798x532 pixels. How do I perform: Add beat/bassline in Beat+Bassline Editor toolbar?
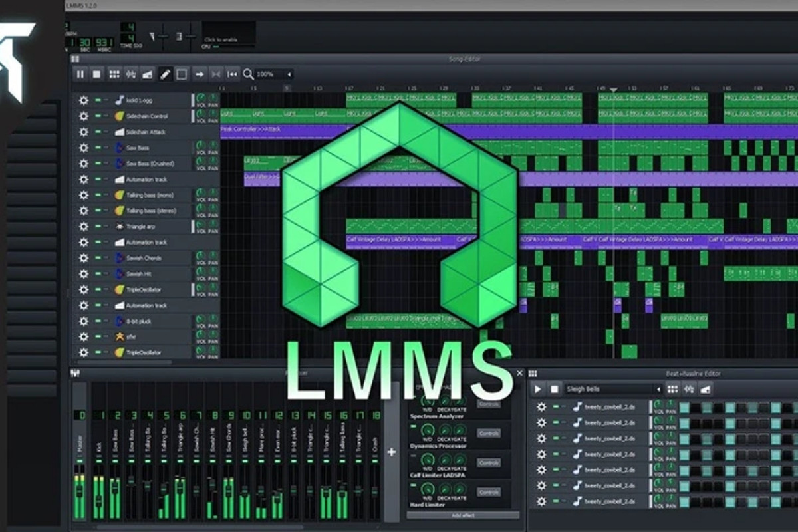click(673, 389)
